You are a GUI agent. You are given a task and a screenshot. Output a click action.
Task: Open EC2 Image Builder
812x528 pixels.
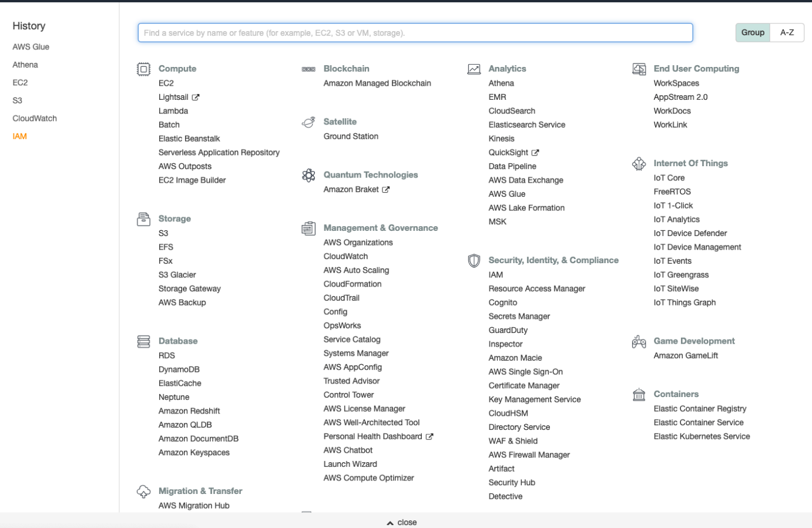pos(192,180)
